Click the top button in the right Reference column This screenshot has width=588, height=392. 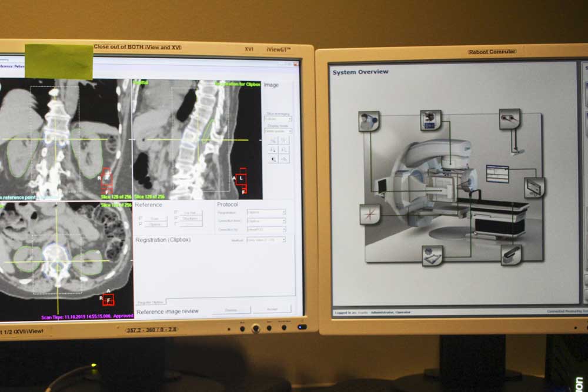[191, 213]
